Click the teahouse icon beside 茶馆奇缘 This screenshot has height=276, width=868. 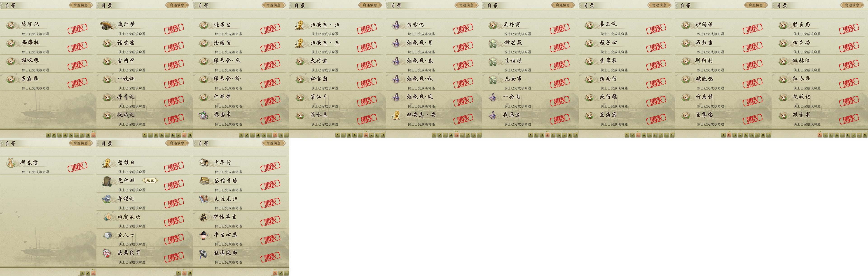click(x=204, y=181)
